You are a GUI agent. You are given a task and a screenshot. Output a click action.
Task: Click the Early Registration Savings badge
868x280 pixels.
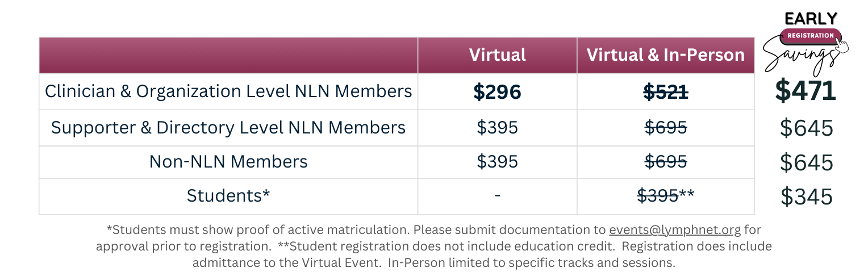807,43
